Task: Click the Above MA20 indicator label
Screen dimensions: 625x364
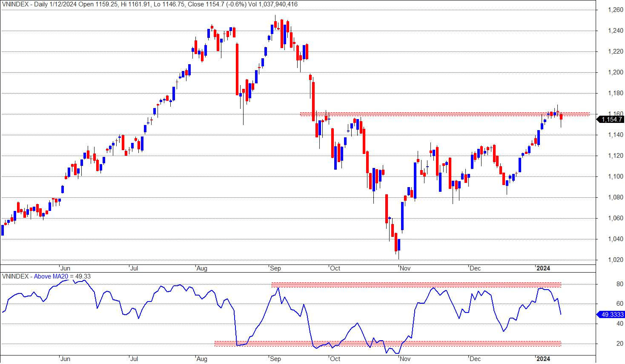Action: click(x=51, y=276)
